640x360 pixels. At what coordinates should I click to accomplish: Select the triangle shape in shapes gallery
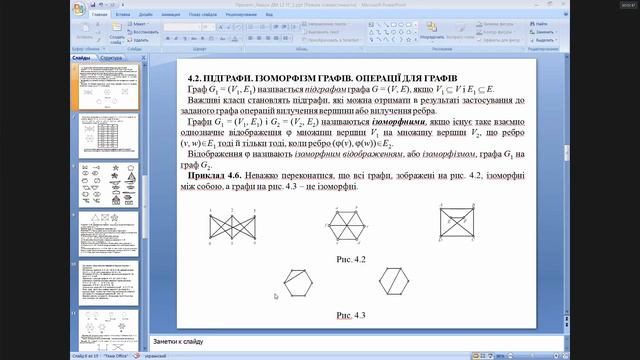click(x=371, y=32)
